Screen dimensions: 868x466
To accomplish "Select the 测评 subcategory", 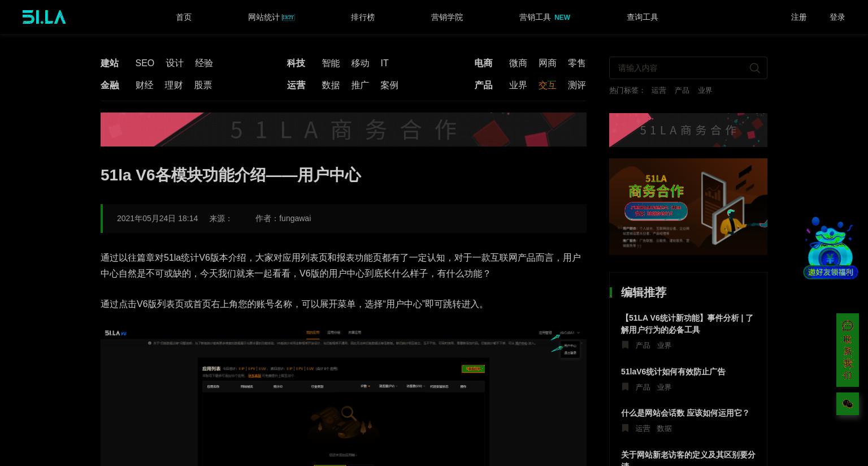I will coord(576,85).
